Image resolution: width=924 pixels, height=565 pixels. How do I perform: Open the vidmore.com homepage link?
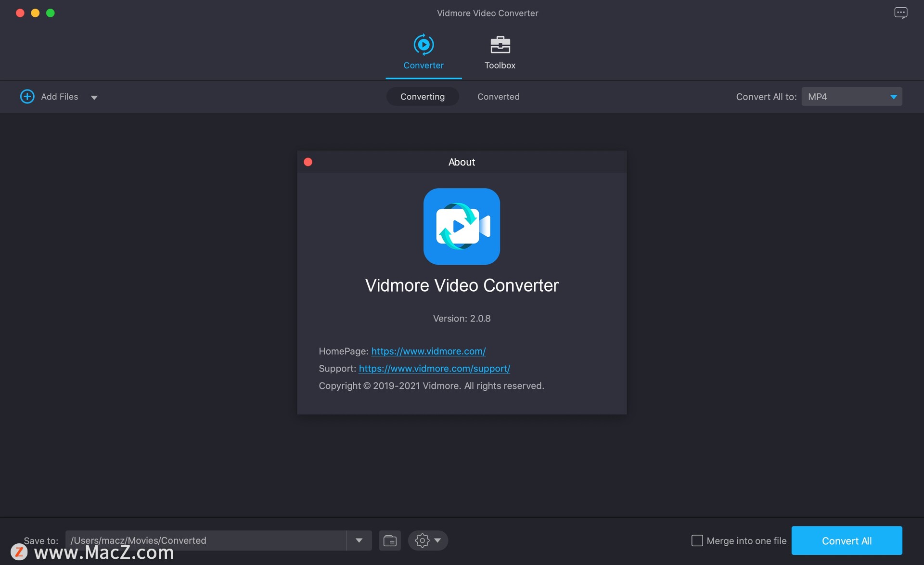(428, 351)
